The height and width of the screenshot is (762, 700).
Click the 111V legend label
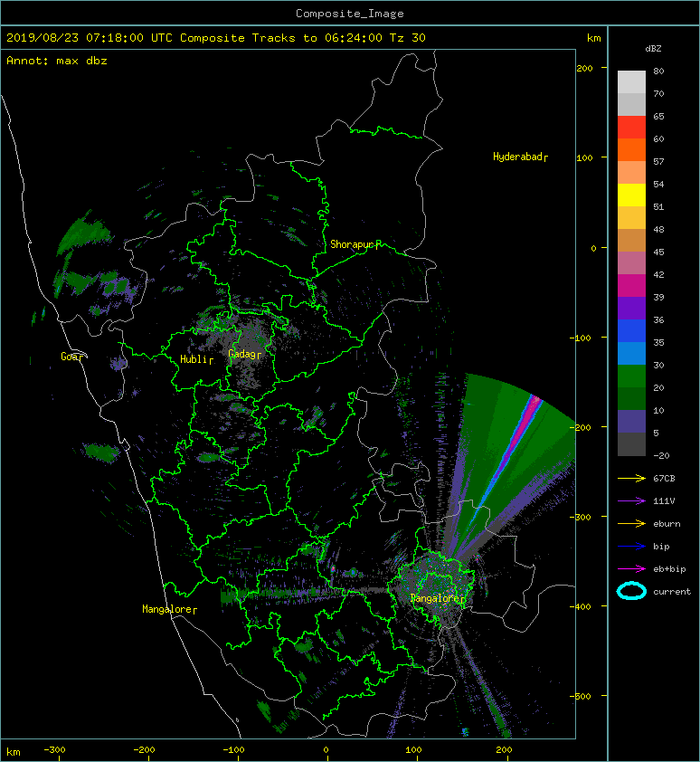coord(664,501)
